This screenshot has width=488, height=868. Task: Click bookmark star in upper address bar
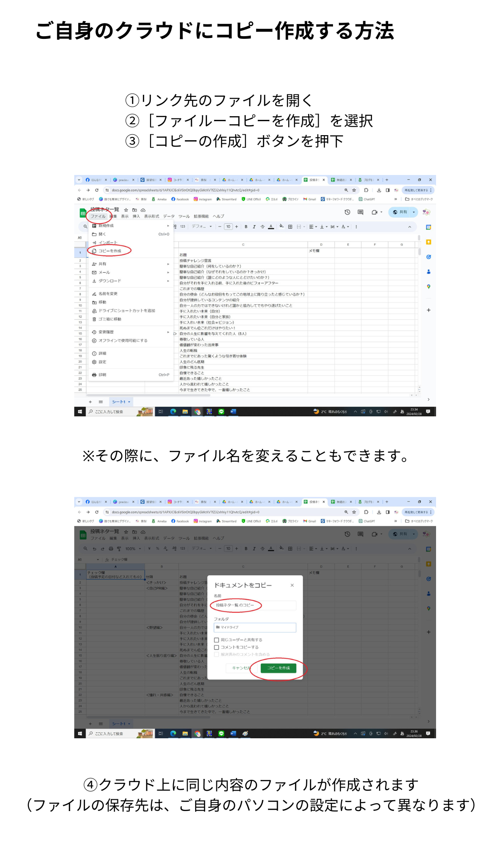point(354,190)
